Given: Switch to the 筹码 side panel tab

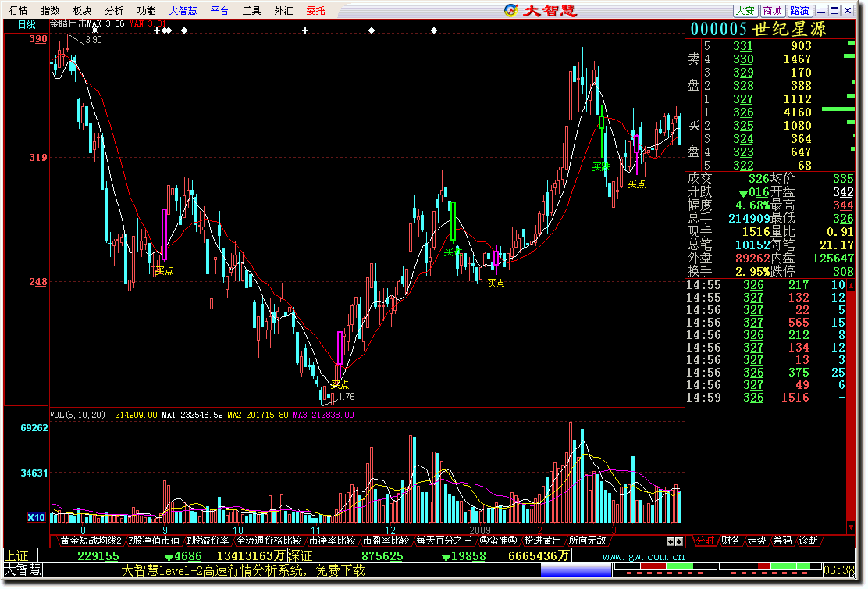Looking at the screenshot, I should coord(782,541).
